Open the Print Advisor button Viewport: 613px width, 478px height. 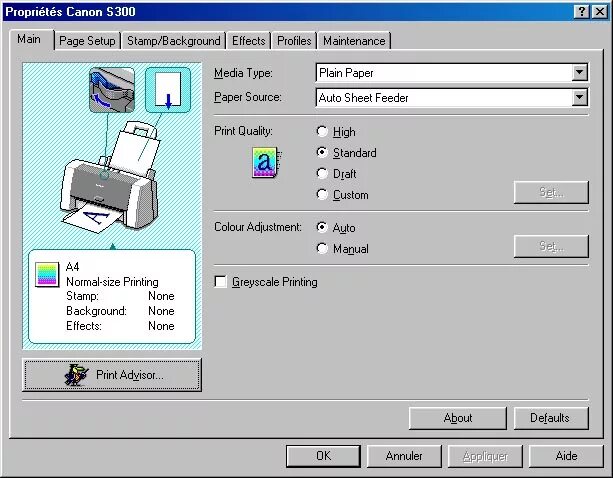click(x=112, y=375)
